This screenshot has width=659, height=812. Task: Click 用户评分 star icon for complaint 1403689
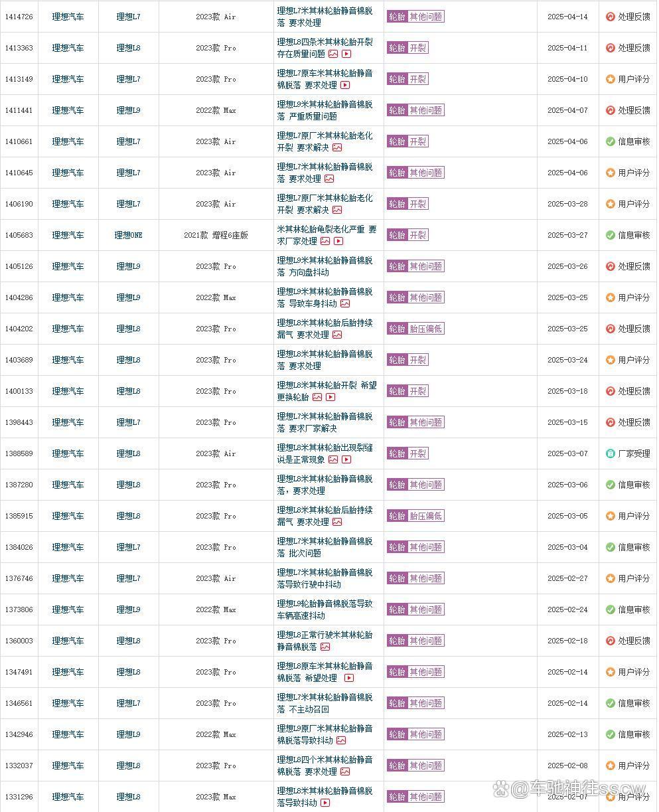pyautogui.click(x=611, y=360)
